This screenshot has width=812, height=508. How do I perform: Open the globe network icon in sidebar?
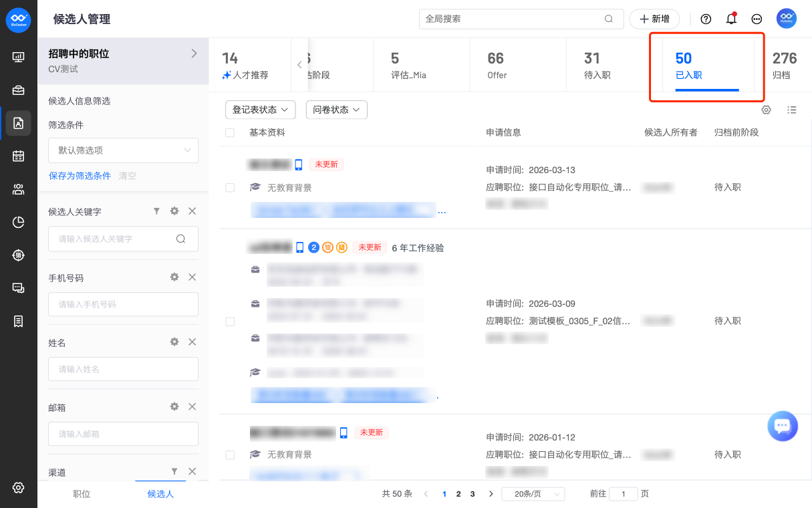[19, 255]
